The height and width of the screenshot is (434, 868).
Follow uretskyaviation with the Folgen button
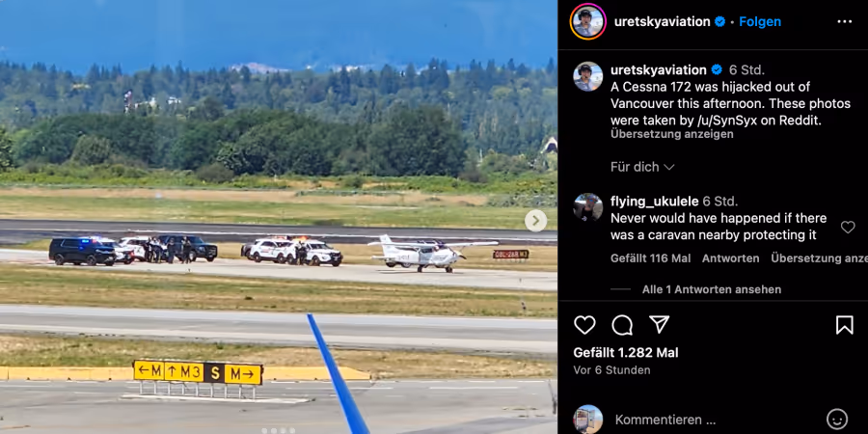(760, 21)
